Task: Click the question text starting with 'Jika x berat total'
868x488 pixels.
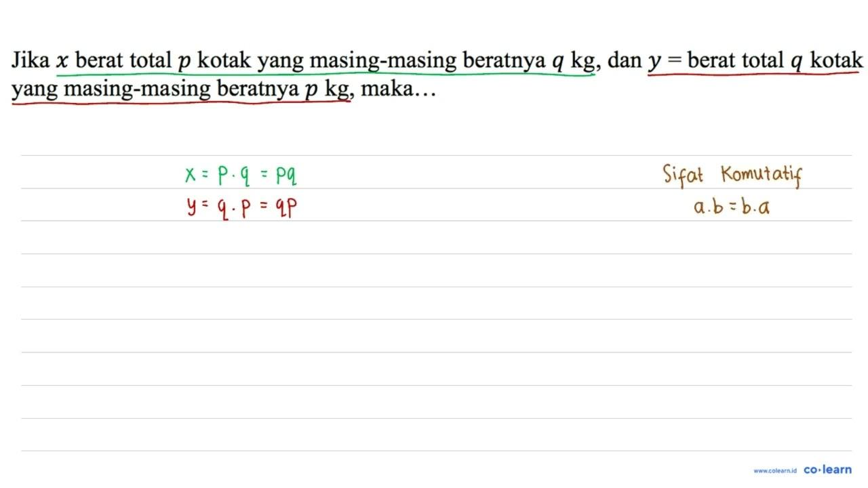Action: [x=437, y=75]
